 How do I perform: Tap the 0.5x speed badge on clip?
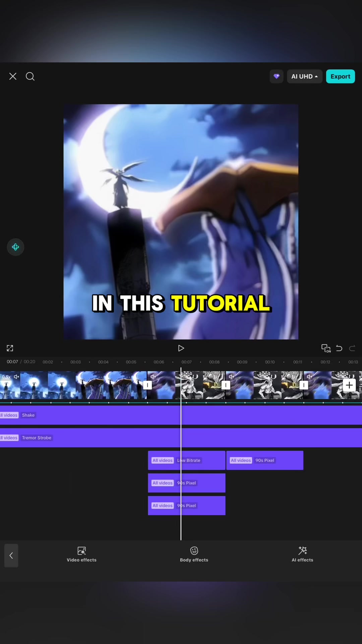6,377
